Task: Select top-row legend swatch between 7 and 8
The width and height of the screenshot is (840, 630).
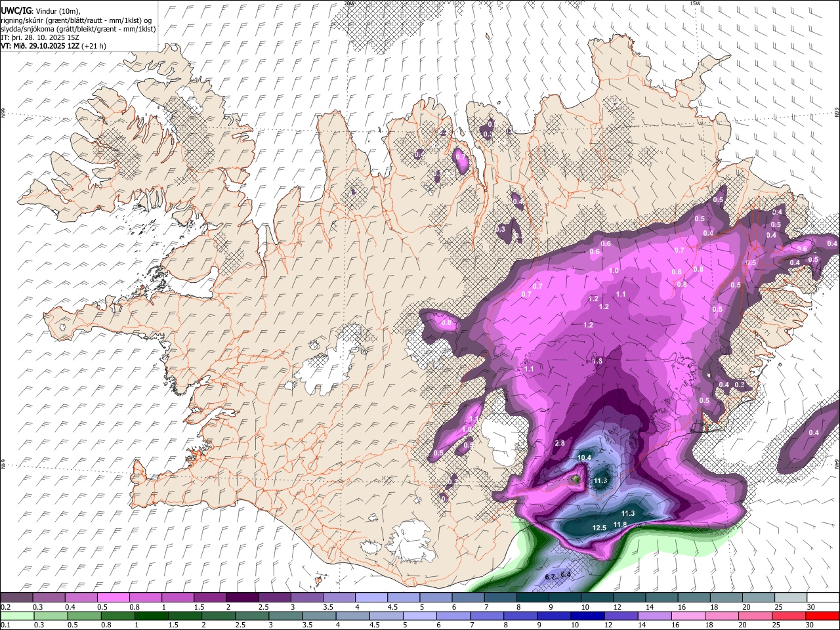Action: (x=501, y=598)
